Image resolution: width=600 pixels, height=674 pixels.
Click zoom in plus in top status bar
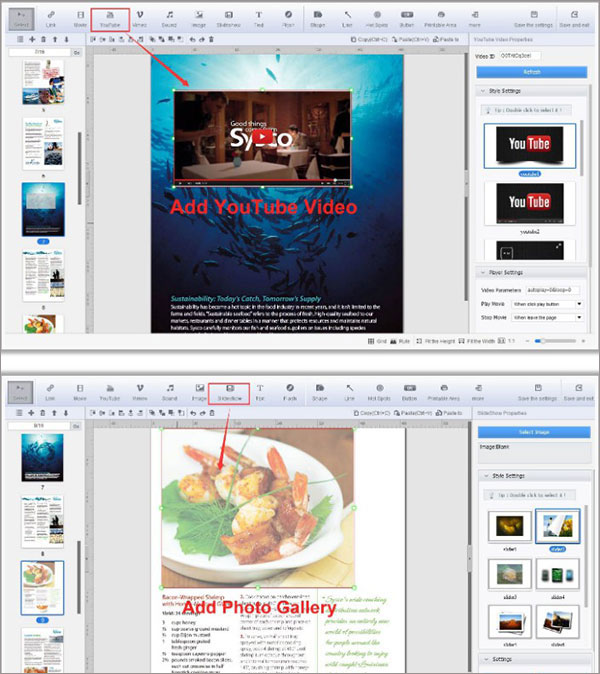click(583, 341)
